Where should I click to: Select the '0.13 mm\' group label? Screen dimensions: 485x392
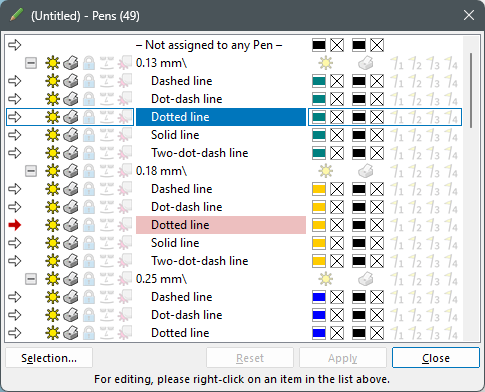click(x=161, y=63)
